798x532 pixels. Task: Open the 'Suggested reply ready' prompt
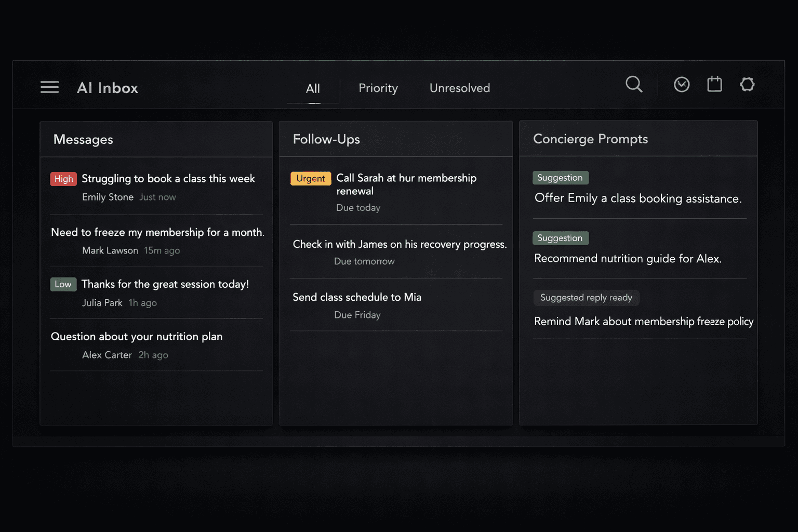(x=586, y=298)
